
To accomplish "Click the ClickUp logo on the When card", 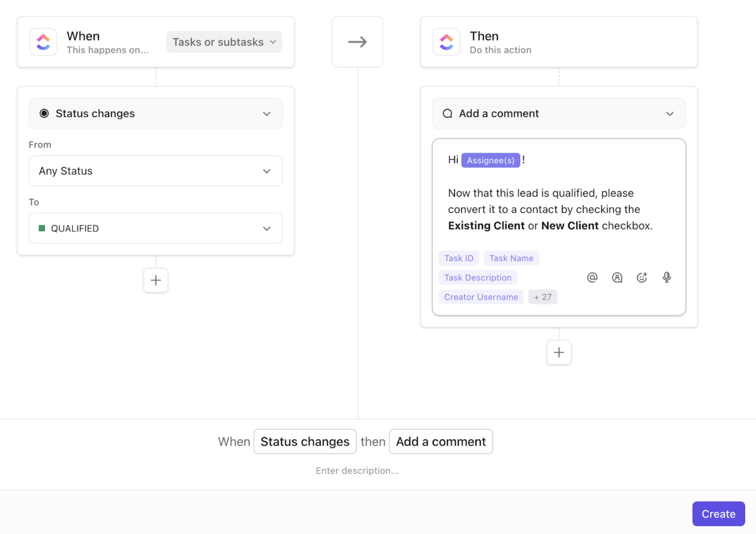I will click(x=43, y=42).
